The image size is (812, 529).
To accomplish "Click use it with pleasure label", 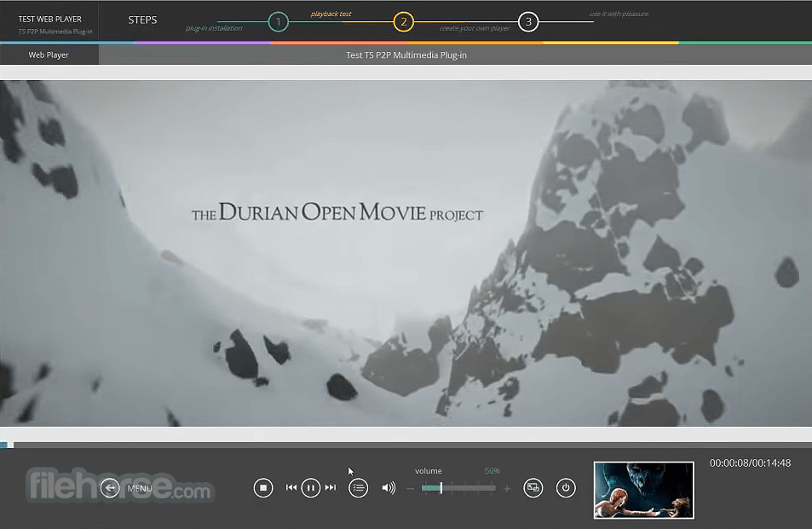I will pyautogui.click(x=619, y=14).
